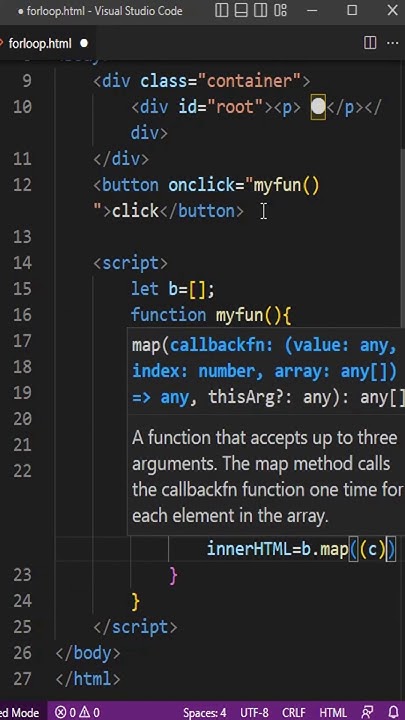
Task: Click the unsaved dot on forloop.html tab
Action: [84, 44]
